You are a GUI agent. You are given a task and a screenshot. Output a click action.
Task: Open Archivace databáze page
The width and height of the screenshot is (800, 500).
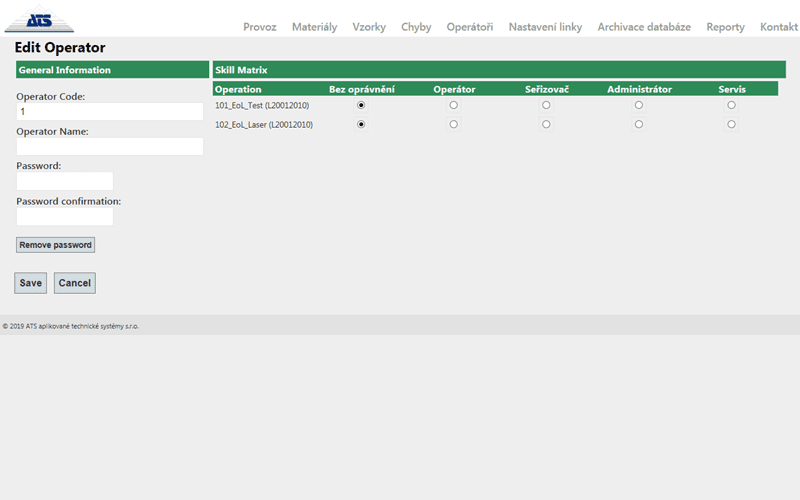tap(644, 27)
